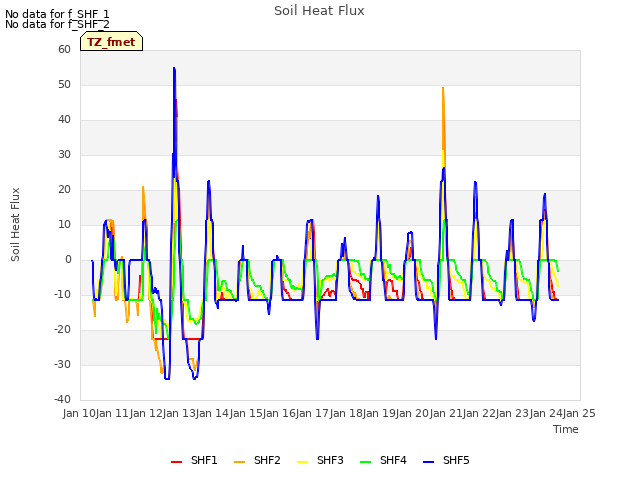Click the 0 y-axis tick label

pos(68,260)
